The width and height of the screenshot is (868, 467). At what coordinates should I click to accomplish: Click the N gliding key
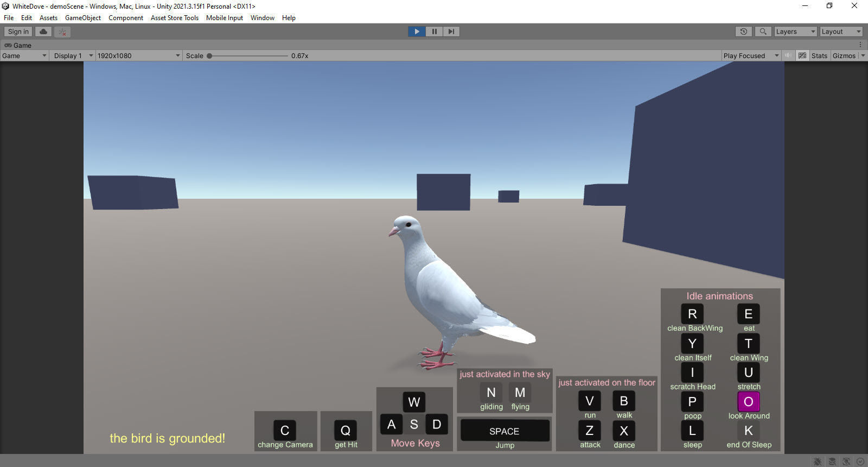[x=491, y=393]
